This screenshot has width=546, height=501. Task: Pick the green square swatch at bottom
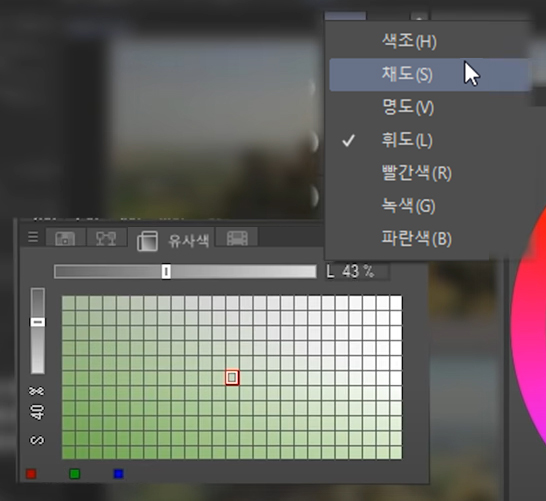75,473
